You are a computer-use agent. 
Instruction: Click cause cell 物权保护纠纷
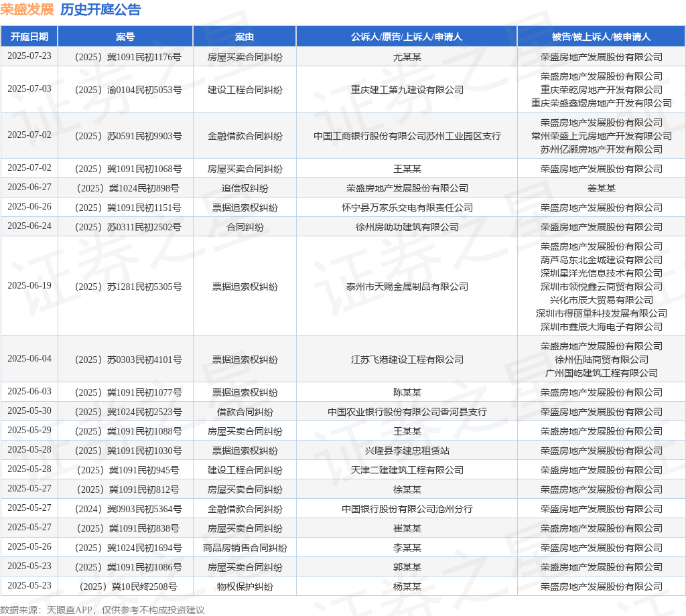(x=245, y=587)
